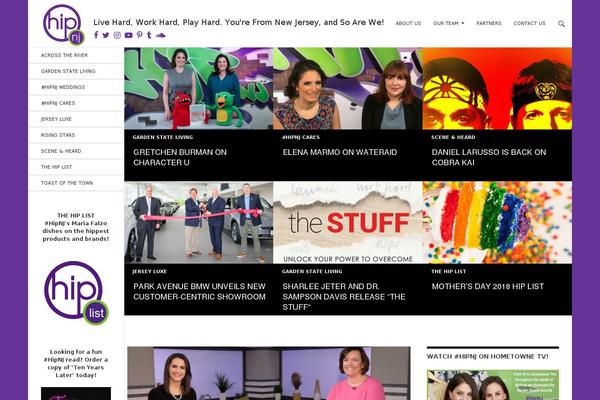Open the HipNJ Pinterest icon
600x400 pixels.
[140, 35]
